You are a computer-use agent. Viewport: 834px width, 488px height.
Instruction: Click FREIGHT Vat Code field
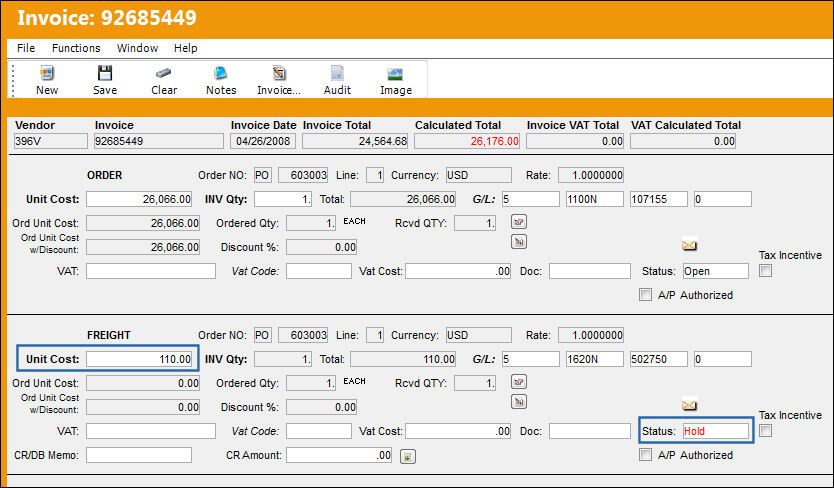point(319,431)
